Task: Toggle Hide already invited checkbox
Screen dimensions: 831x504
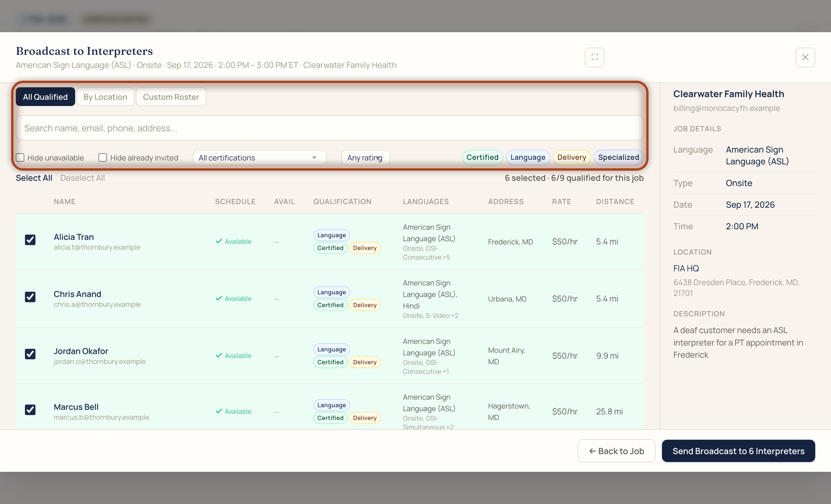Action: click(102, 157)
